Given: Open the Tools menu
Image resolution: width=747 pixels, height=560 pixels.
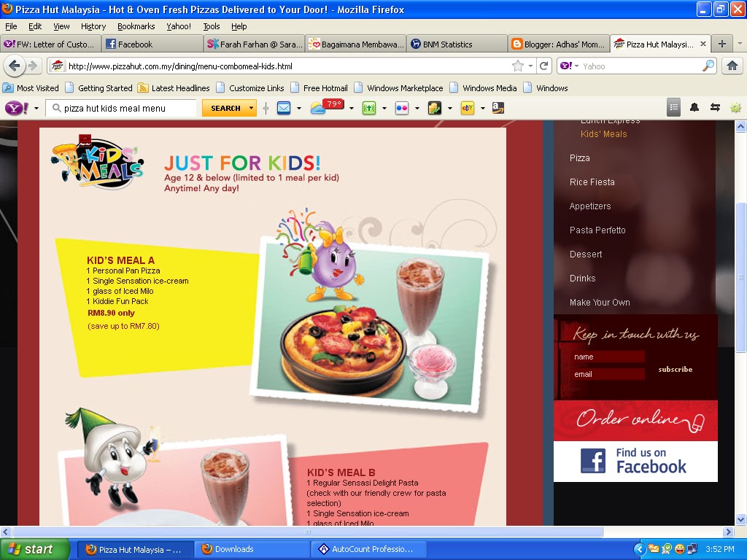Looking at the screenshot, I should coord(211,26).
